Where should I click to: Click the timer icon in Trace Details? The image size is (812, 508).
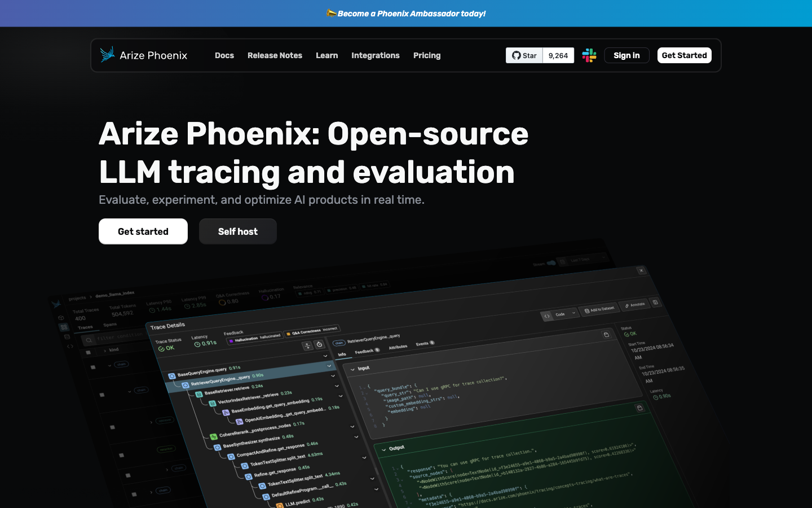pyautogui.click(x=319, y=344)
